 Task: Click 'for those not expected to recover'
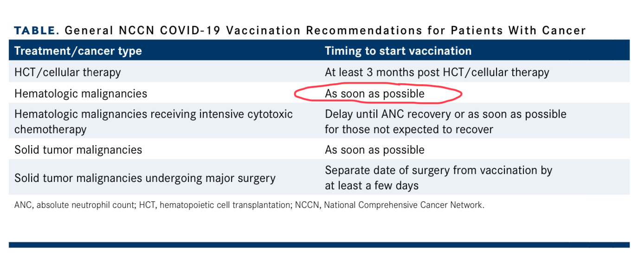(x=409, y=130)
